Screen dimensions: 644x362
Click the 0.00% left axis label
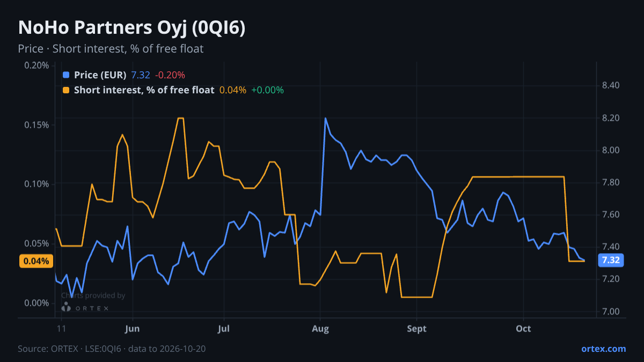click(36, 303)
